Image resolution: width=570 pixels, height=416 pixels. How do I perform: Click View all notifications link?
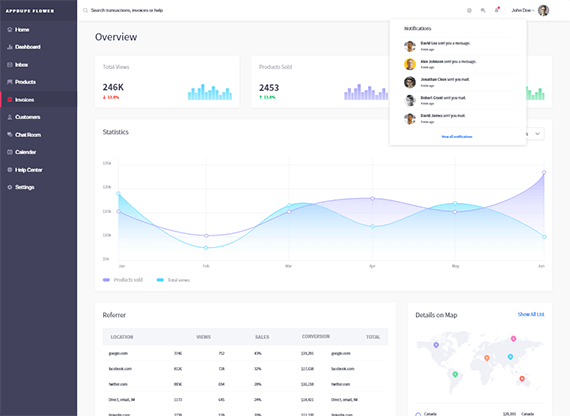coord(457,137)
